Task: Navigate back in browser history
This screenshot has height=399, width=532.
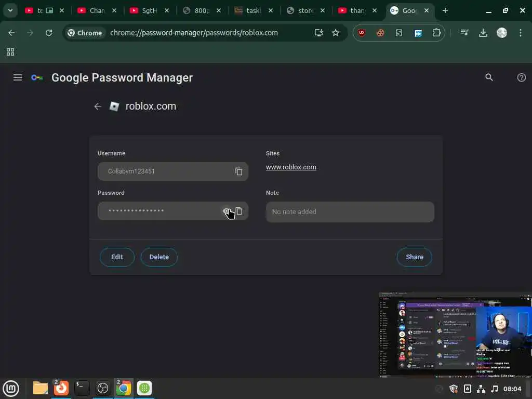Action: (11, 33)
